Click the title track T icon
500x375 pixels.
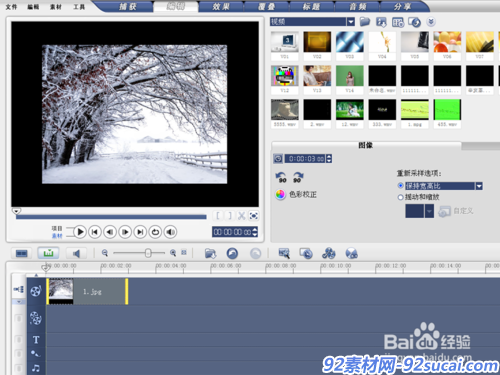click(36, 340)
